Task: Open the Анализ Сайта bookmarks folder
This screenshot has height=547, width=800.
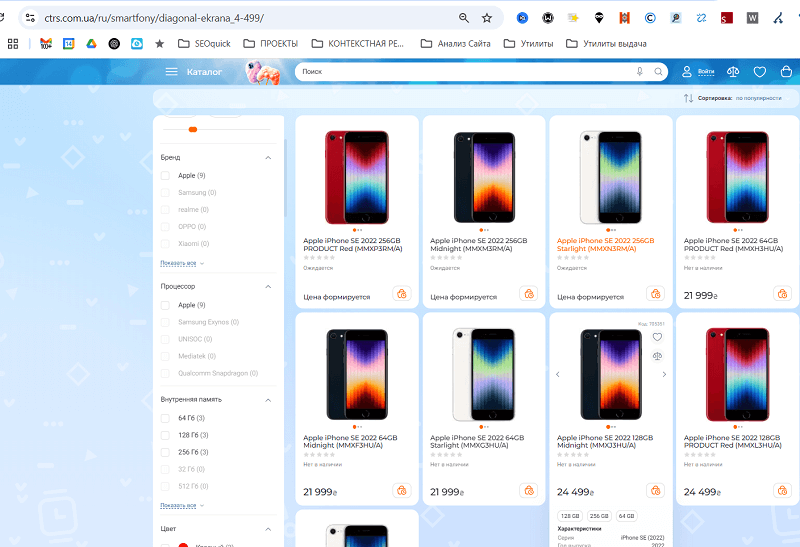Action: pyautogui.click(x=455, y=44)
